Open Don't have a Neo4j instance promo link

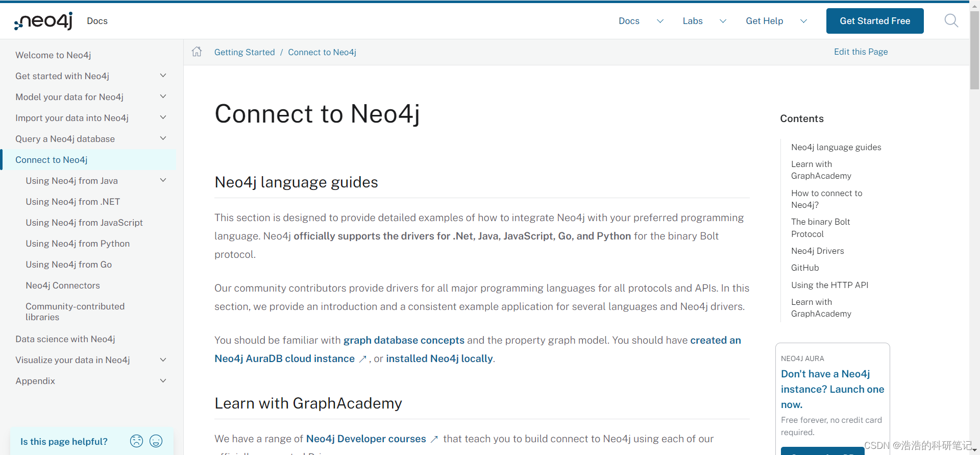tap(832, 389)
